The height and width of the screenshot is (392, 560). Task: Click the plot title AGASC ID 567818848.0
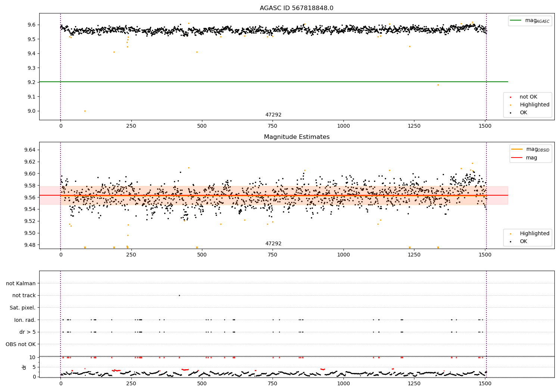[296, 8]
